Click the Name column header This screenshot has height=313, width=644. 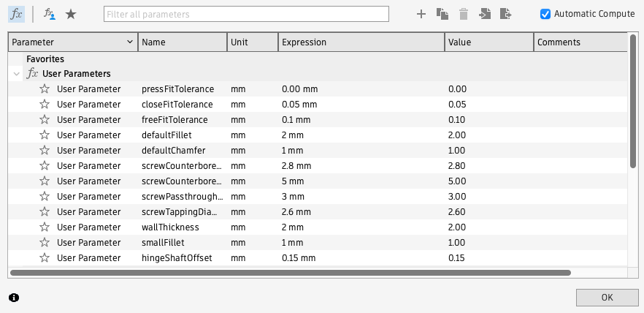183,42
